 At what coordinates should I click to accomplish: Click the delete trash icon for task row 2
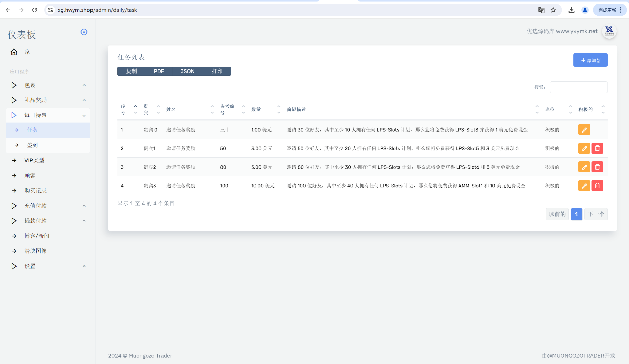click(x=597, y=148)
